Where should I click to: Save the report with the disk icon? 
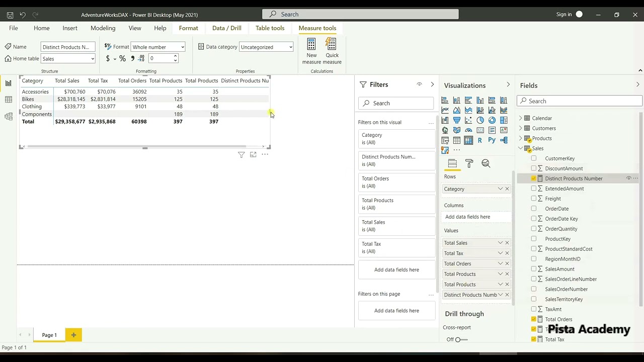tap(10, 15)
